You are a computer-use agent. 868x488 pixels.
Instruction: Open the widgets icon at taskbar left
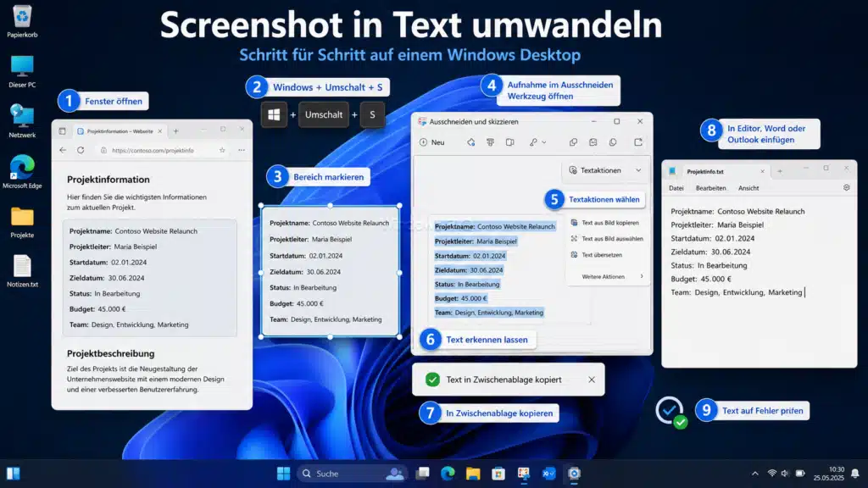(x=14, y=474)
